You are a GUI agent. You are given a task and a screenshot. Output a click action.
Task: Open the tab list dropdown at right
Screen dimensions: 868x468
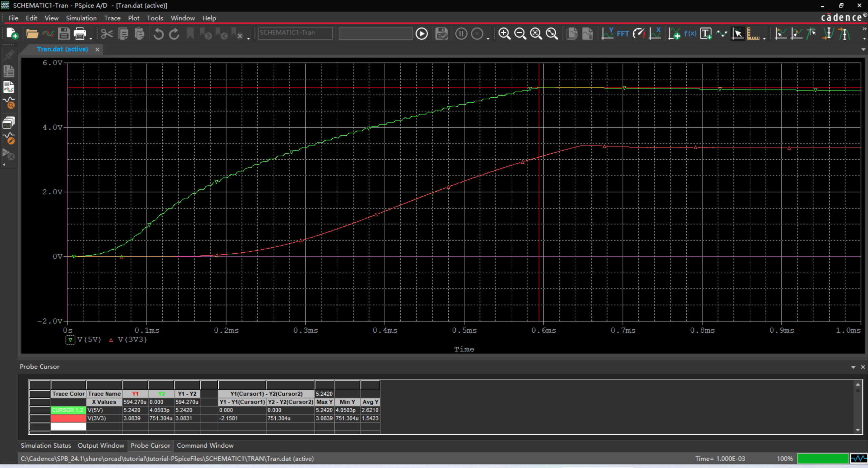click(x=863, y=50)
